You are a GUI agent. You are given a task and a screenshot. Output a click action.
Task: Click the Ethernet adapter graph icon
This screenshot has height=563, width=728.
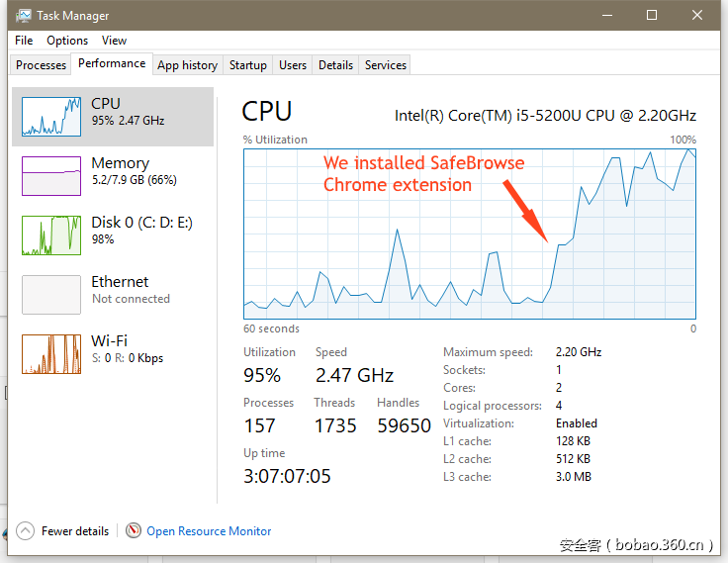click(x=51, y=295)
